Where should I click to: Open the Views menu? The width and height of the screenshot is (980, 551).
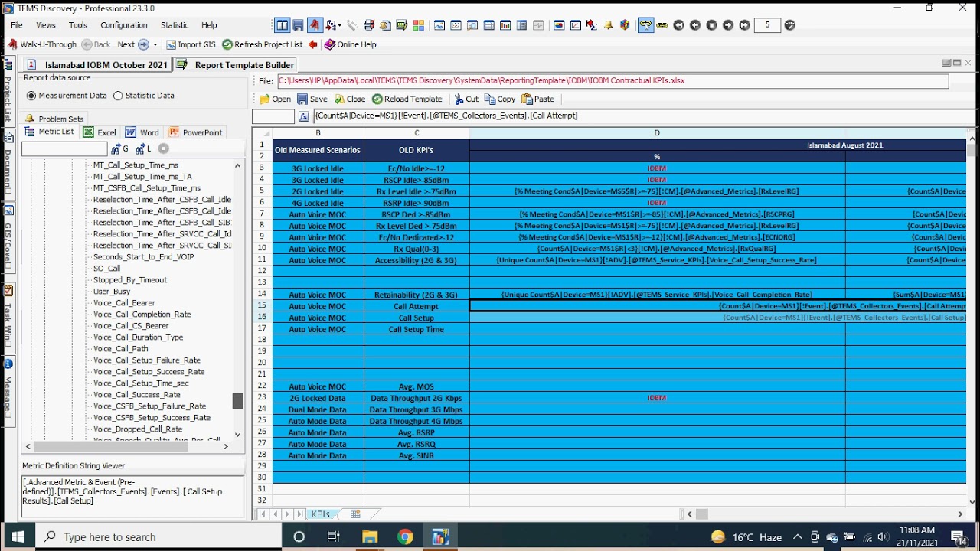click(x=46, y=25)
